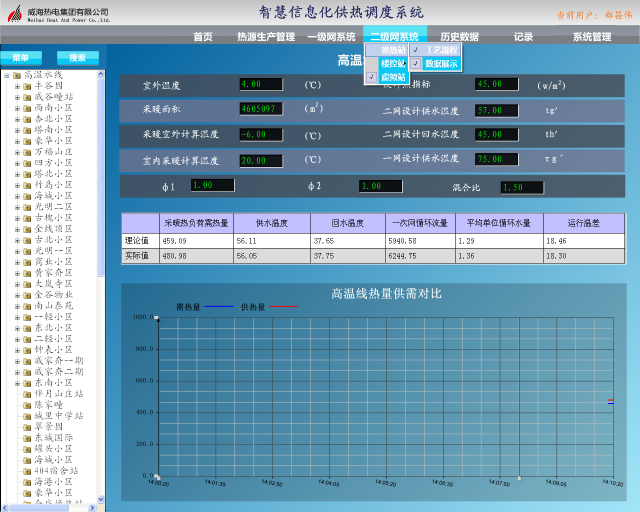Image resolution: width=640 pixels, height=512 pixels.
Task: Click the folder icon beside 伴月山庄站
Action: coord(27,394)
